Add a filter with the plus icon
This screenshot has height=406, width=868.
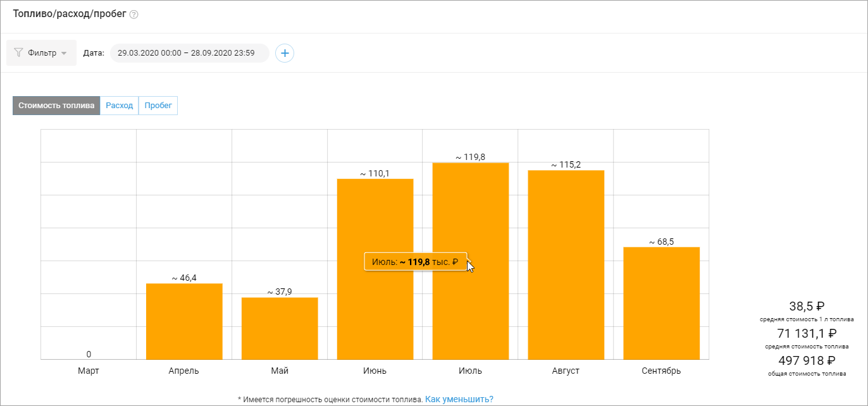(285, 53)
